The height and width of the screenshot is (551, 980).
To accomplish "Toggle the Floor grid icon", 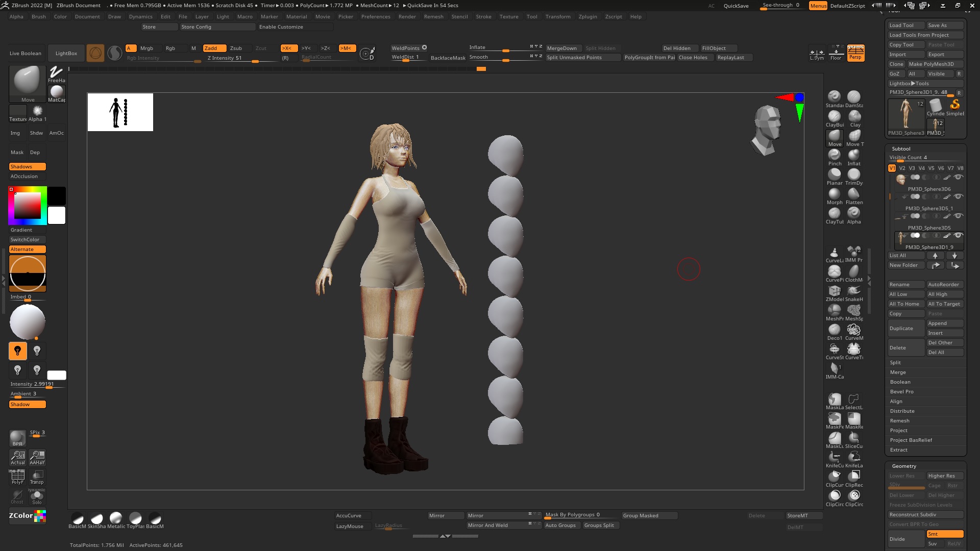I will 836,53.
